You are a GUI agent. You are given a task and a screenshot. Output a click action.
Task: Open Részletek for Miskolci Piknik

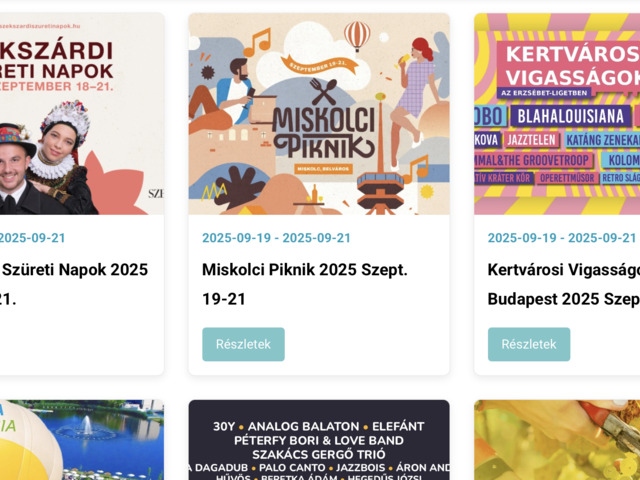(x=243, y=344)
